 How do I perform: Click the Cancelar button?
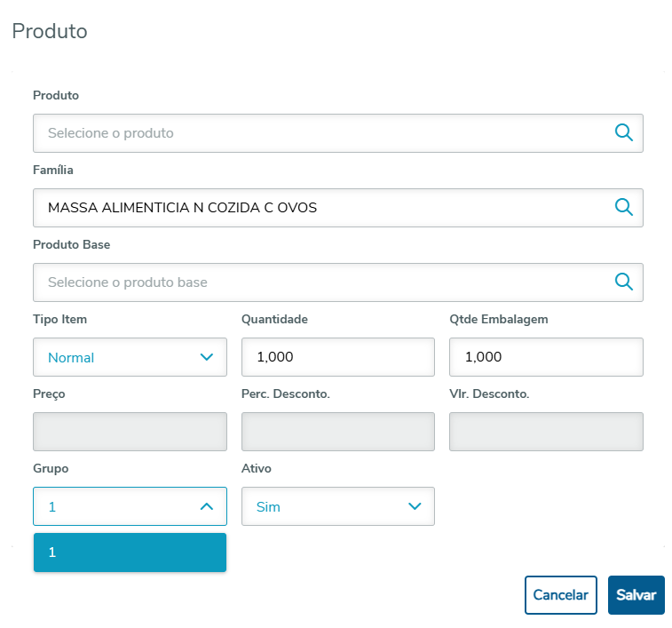pyautogui.click(x=560, y=595)
